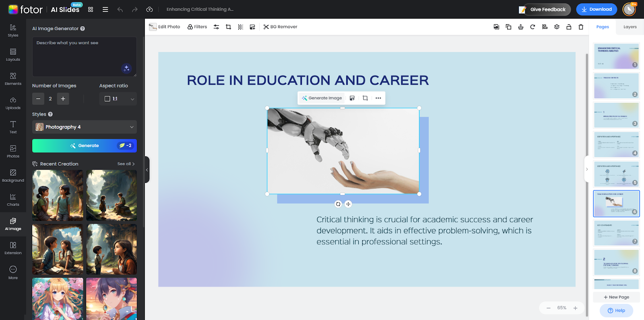Click the redo arrow in top bar
This screenshot has width=644, height=320.
click(135, 9)
